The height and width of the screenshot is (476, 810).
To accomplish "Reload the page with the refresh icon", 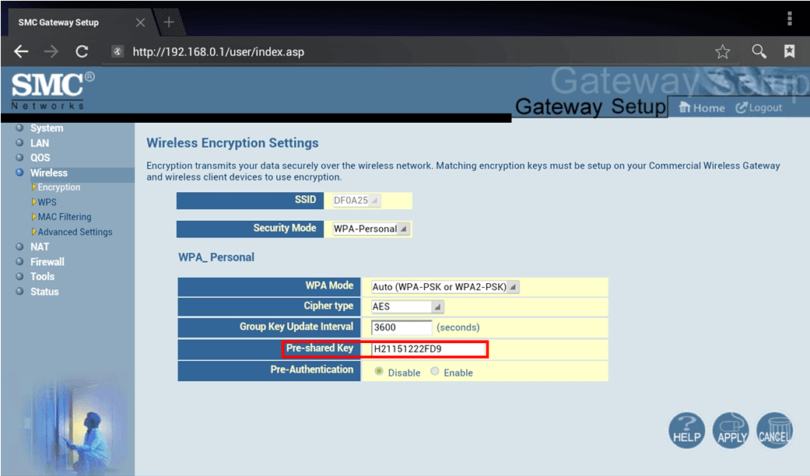I will pyautogui.click(x=82, y=51).
